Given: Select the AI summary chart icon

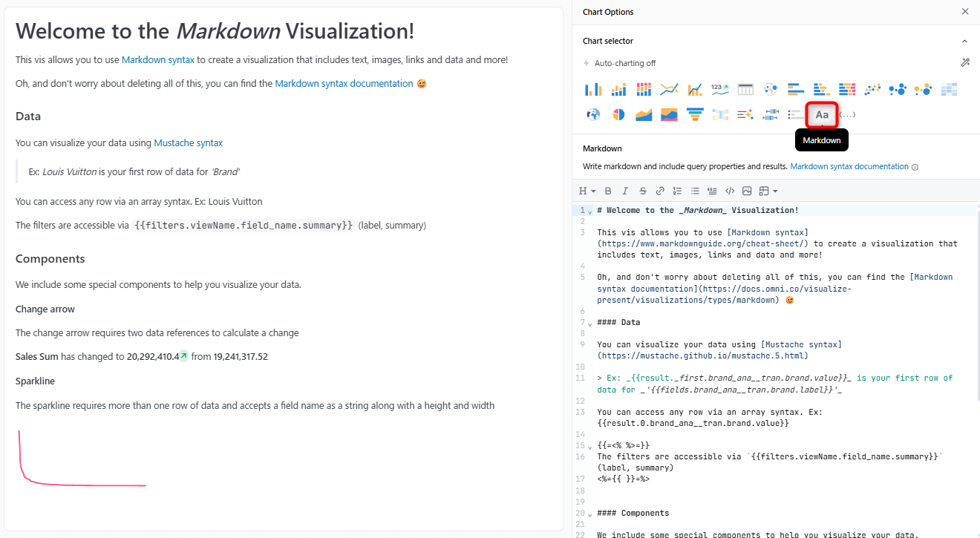Looking at the screenshot, I should click(x=745, y=115).
